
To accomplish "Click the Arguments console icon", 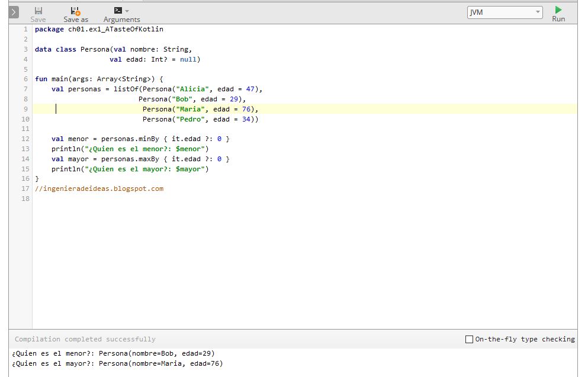I will [118, 9].
